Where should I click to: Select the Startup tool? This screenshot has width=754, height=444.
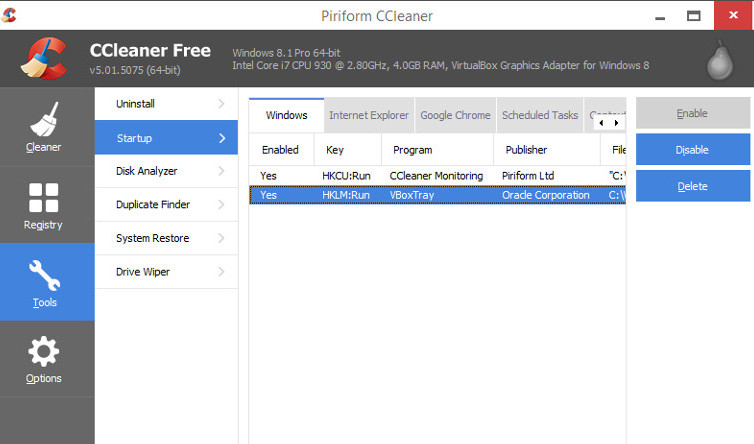click(x=166, y=138)
